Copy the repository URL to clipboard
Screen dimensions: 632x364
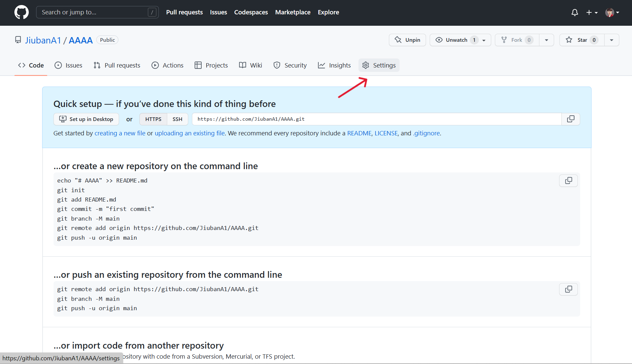click(x=571, y=119)
